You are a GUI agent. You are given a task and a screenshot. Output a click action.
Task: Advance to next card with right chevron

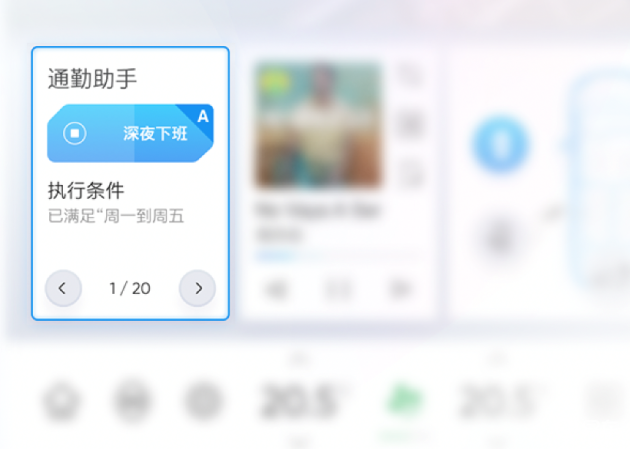(197, 288)
